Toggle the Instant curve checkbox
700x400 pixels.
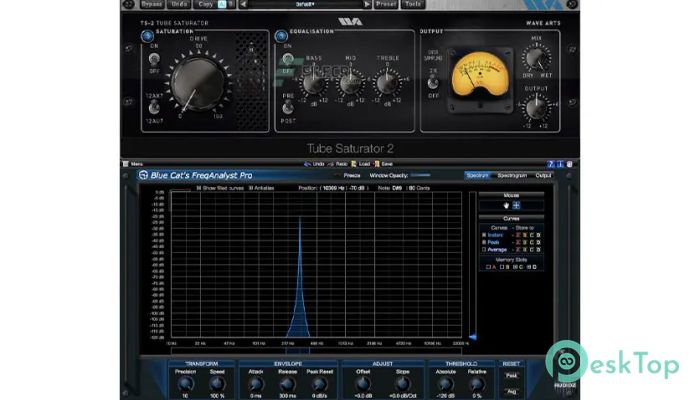484,235
